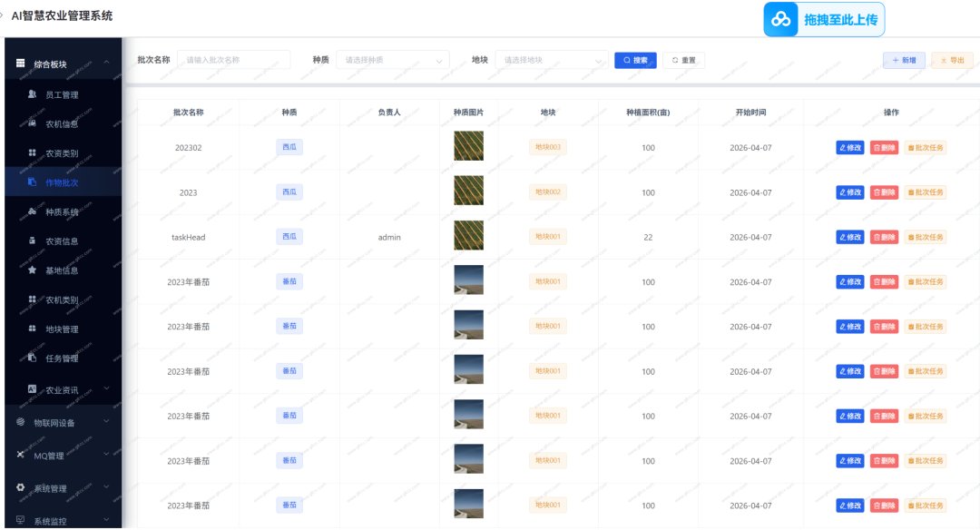The height and width of the screenshot is (530, 980).
Task: Click the 系统管理 gear icon
Action: 21,487
